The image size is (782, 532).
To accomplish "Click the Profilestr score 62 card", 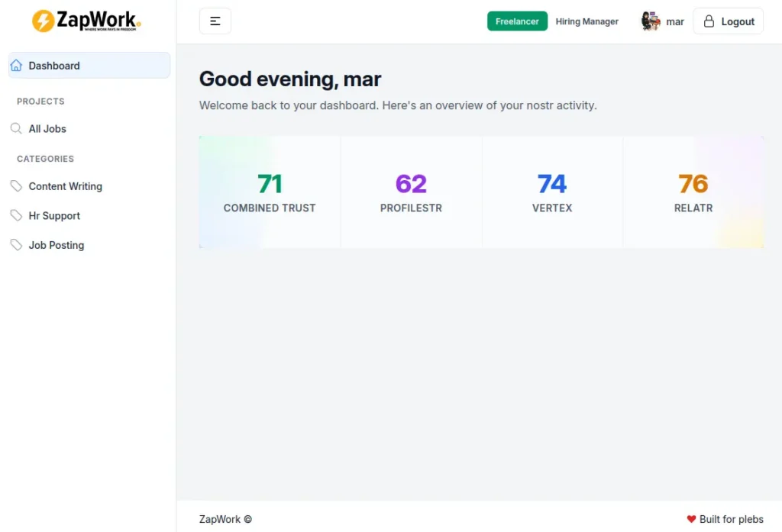I will tap(411, 192).
